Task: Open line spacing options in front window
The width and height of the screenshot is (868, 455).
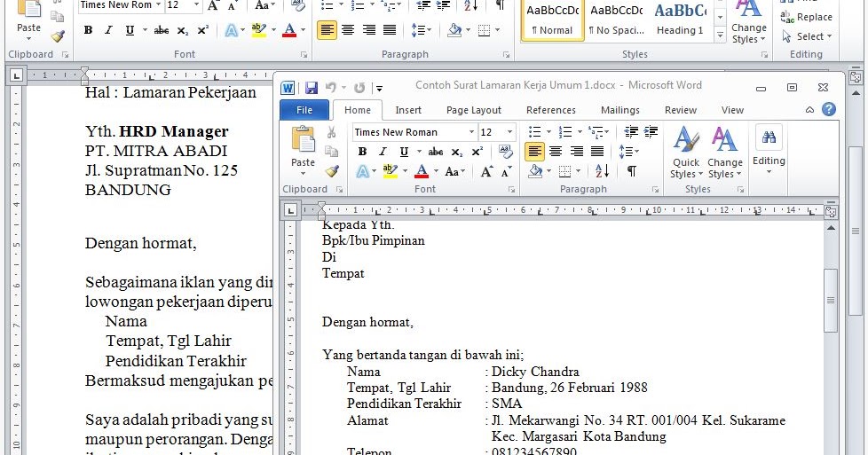Action: pyautogui.click(x=628, y=151)
